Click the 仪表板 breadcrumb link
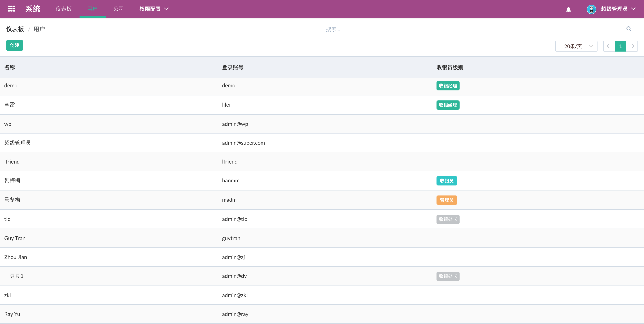 [15, 29]
